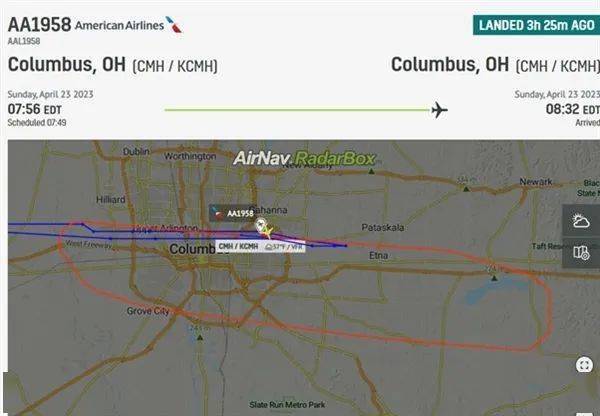The image size is (600, 416).
Task: Click the Slate Run Metro Park label
Action: coord(287,405)
